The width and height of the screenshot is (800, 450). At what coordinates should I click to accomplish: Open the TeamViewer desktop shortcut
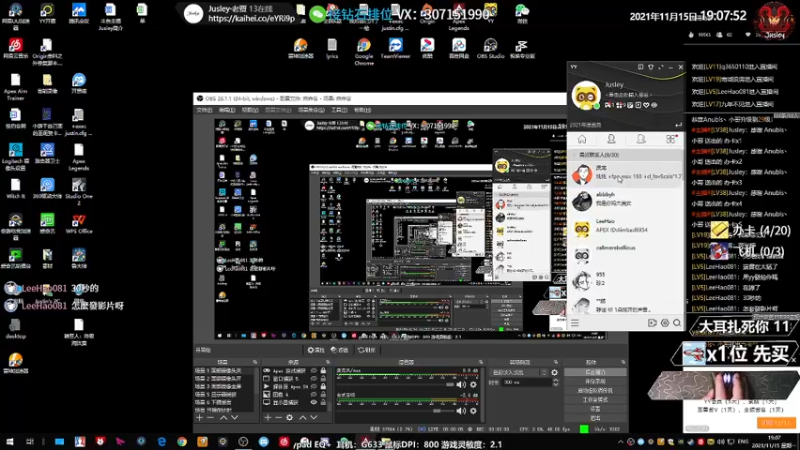point(395,49)
